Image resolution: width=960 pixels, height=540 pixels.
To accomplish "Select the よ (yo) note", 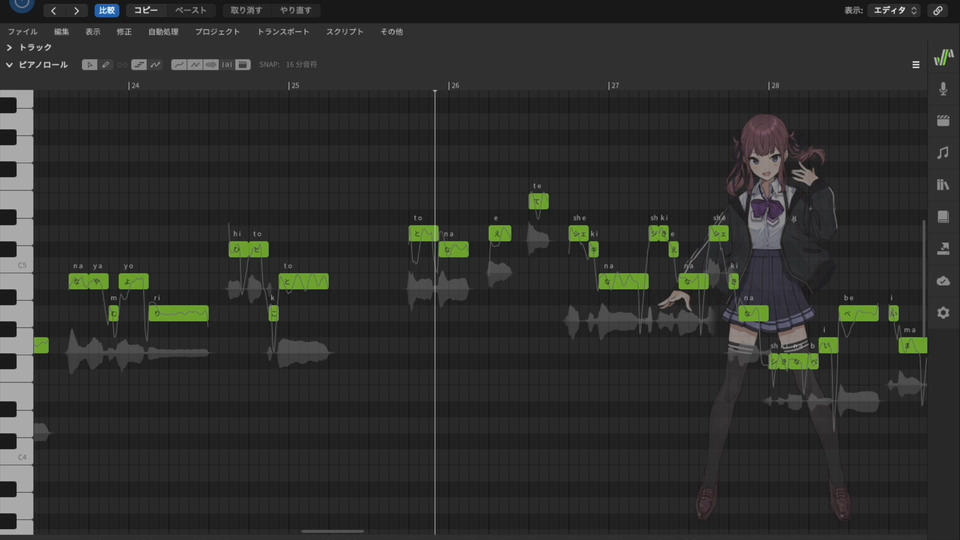I will 133,282.
